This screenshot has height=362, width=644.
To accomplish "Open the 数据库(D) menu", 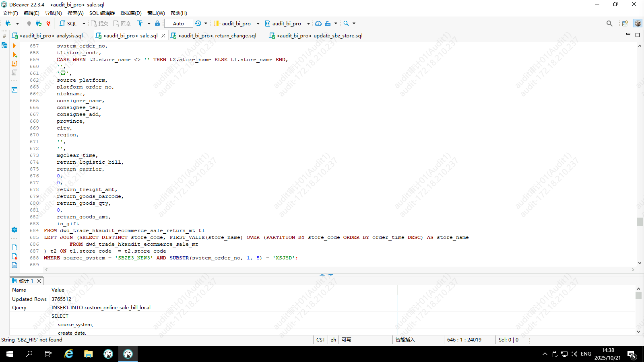I will [131, 13].
